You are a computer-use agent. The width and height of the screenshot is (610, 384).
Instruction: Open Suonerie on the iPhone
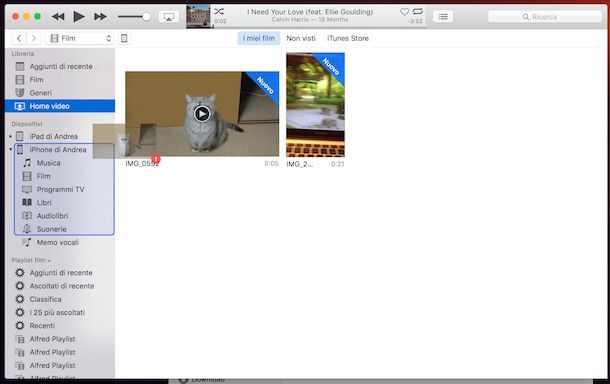tap(51, 229)
